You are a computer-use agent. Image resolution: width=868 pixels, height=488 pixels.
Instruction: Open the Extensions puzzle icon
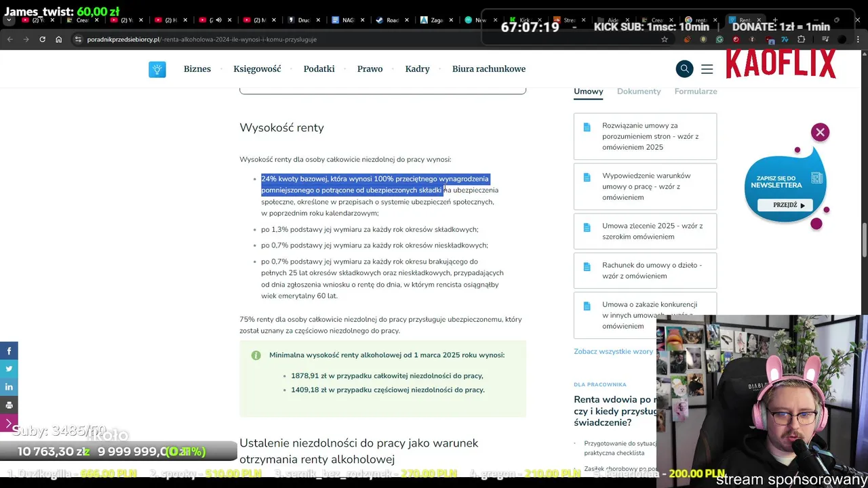801,39
